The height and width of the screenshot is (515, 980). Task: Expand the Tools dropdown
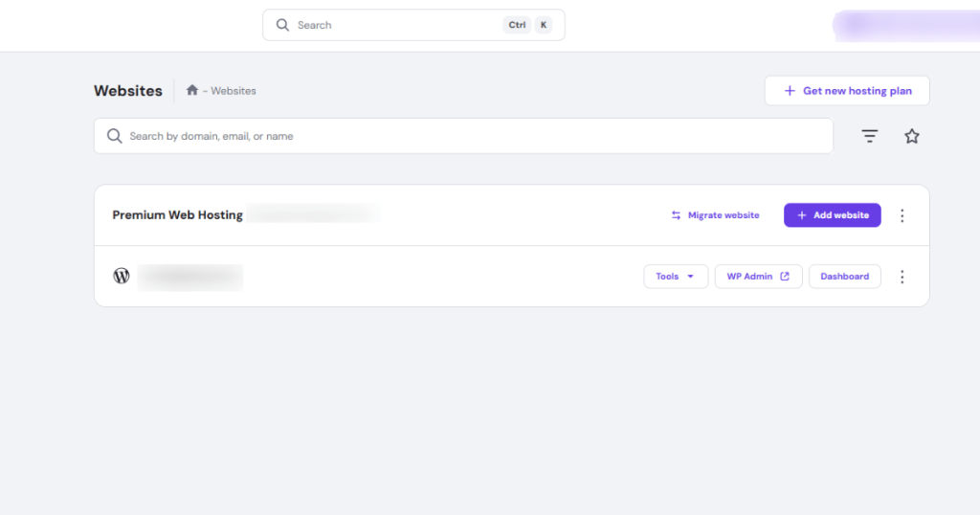[x=676, y=277]
